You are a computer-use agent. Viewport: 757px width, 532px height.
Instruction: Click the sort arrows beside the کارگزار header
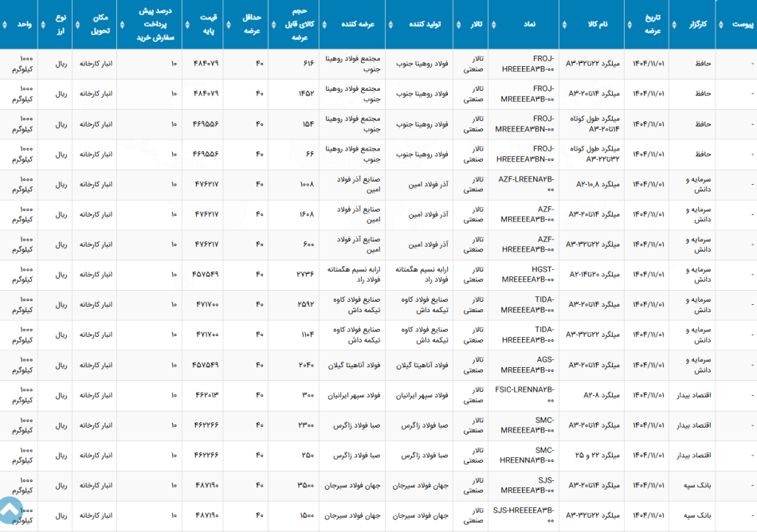pos(674,25)
